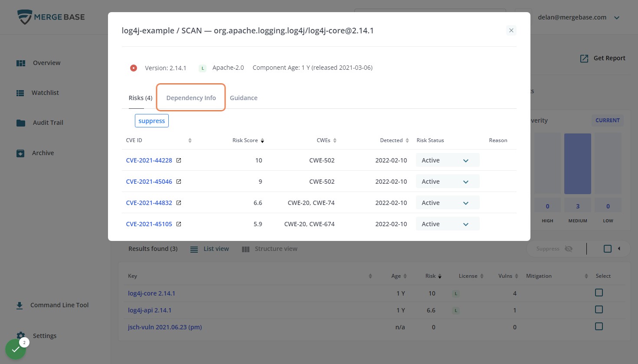Viewport: 638px width, 364px height.
Task: Sort by CWEs column arrows
Action: pyautogui.click(x=335, y=140)
